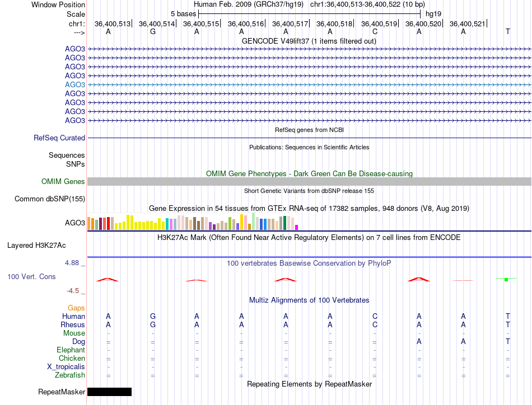Click the Window Position track label
The height and width of the screenshot is (405, 532).
(x=58, y=4)
